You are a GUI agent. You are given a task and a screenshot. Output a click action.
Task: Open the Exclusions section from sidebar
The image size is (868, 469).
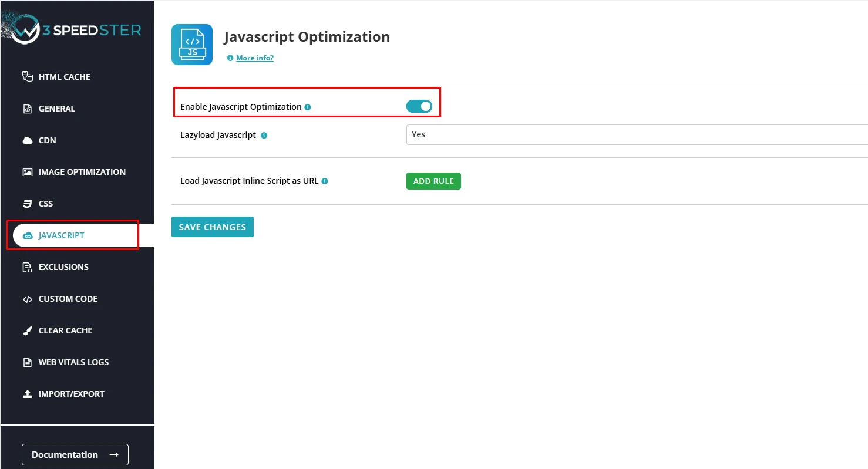(x=63, y=266)
